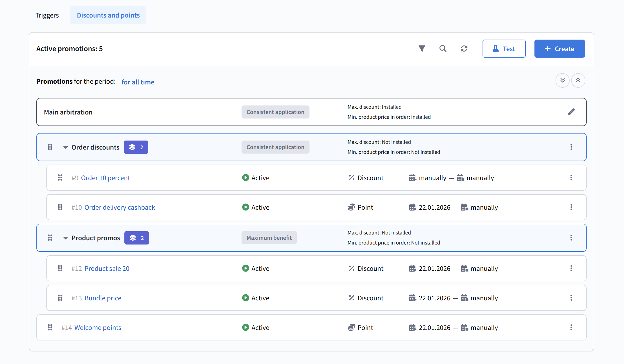This screenshot has width=624, height=364.
Task: Collapse the Order discounts group arrow
Action: tap(65, 147)
